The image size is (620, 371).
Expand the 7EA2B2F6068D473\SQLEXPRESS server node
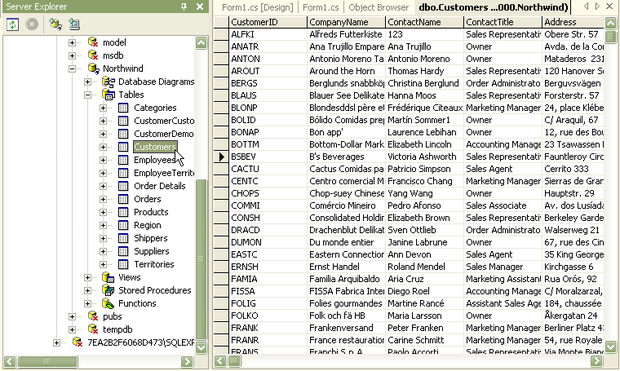point(57,343)
